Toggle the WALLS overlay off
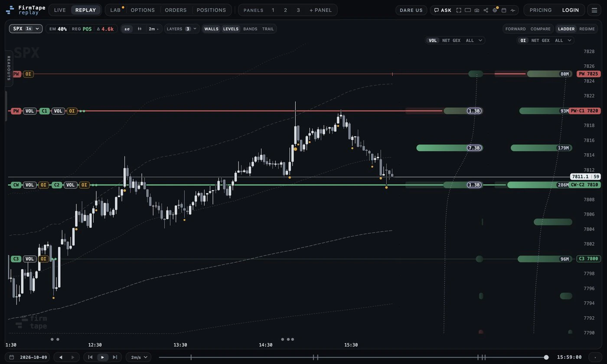 click(212, 29)
